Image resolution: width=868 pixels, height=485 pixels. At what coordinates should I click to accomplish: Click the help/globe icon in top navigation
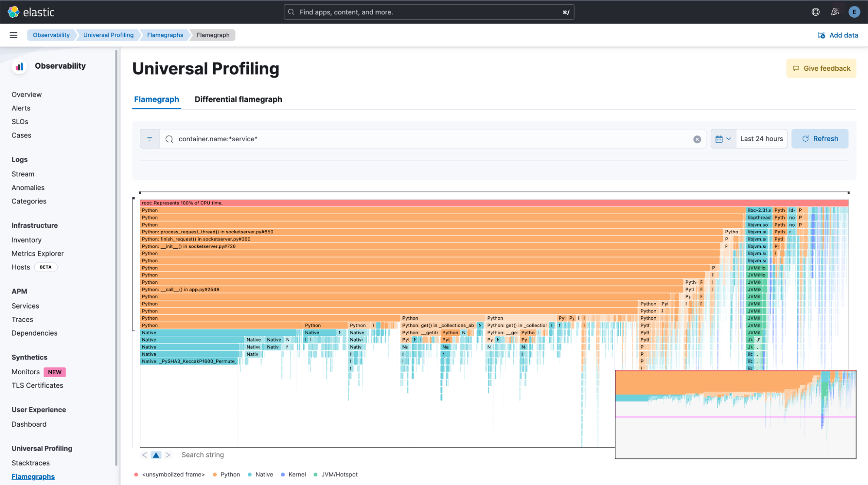(x=815, y=12)
